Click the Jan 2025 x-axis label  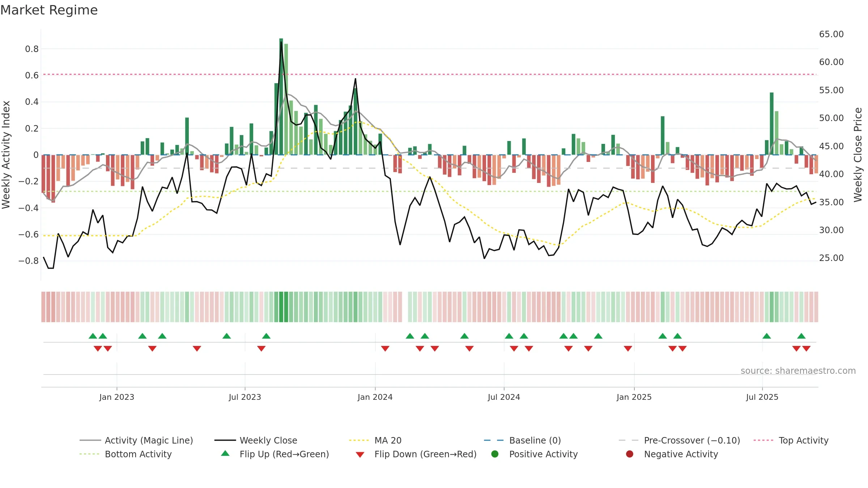tap(634, 397)
